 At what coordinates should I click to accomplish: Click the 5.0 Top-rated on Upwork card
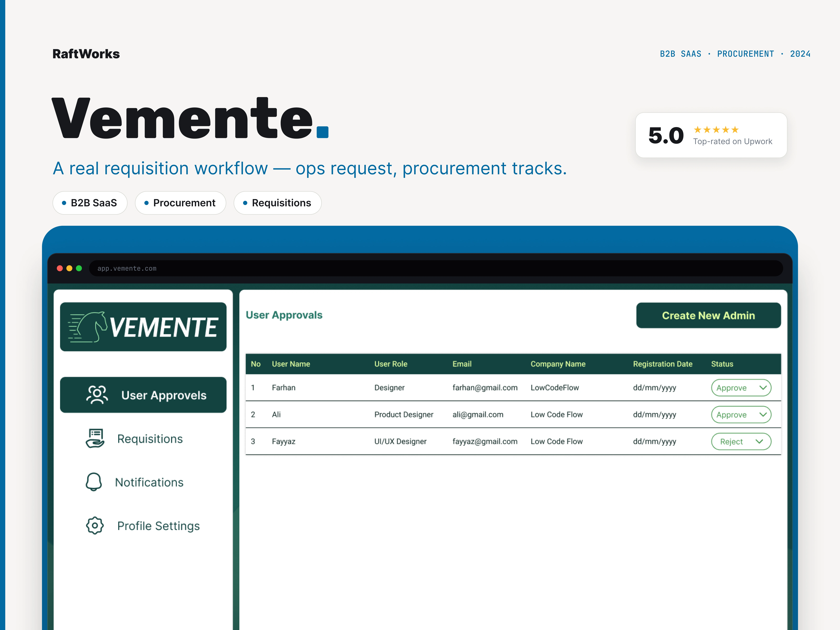[711, 135]
